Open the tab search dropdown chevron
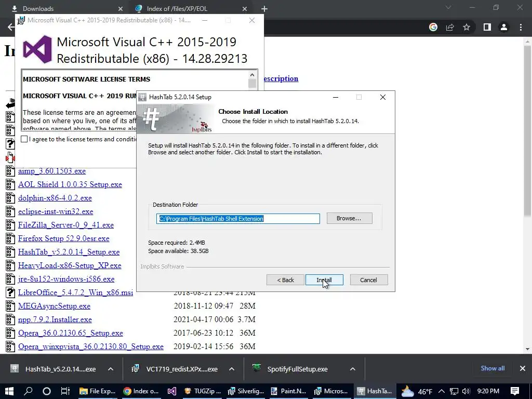Viewport: 532px width, 399px height. (448, 7)
